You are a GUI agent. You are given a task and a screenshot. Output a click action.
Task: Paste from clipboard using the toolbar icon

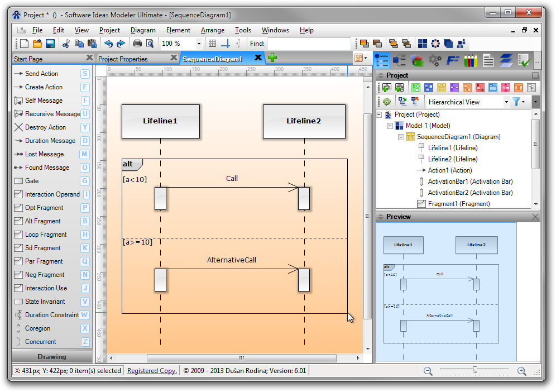pos(92,44)
